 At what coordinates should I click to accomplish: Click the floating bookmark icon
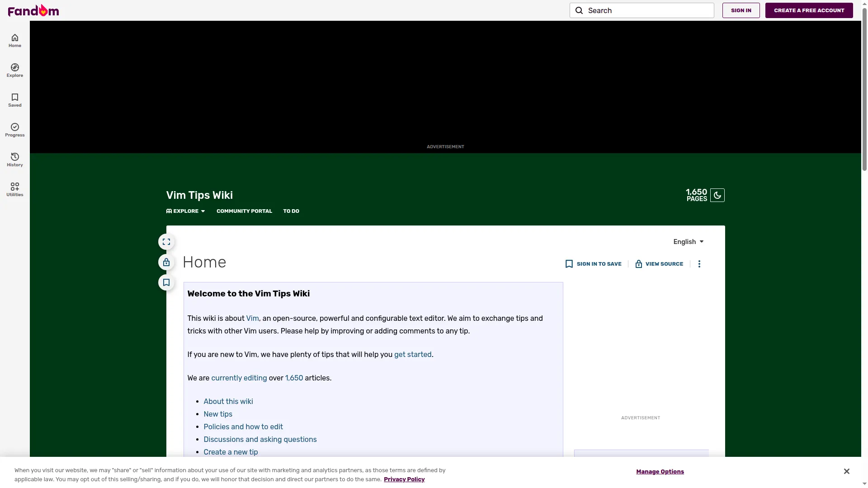[166, 282]
